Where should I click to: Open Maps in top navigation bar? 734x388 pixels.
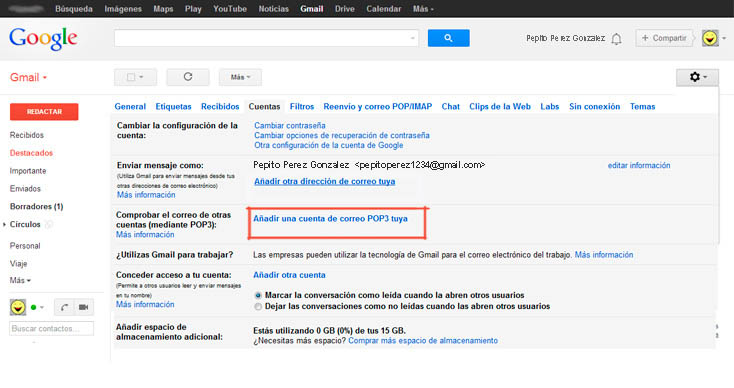(163, 8)
